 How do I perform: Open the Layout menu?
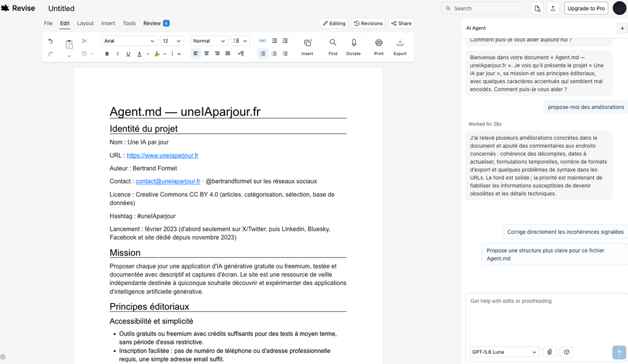click(85, 23)
